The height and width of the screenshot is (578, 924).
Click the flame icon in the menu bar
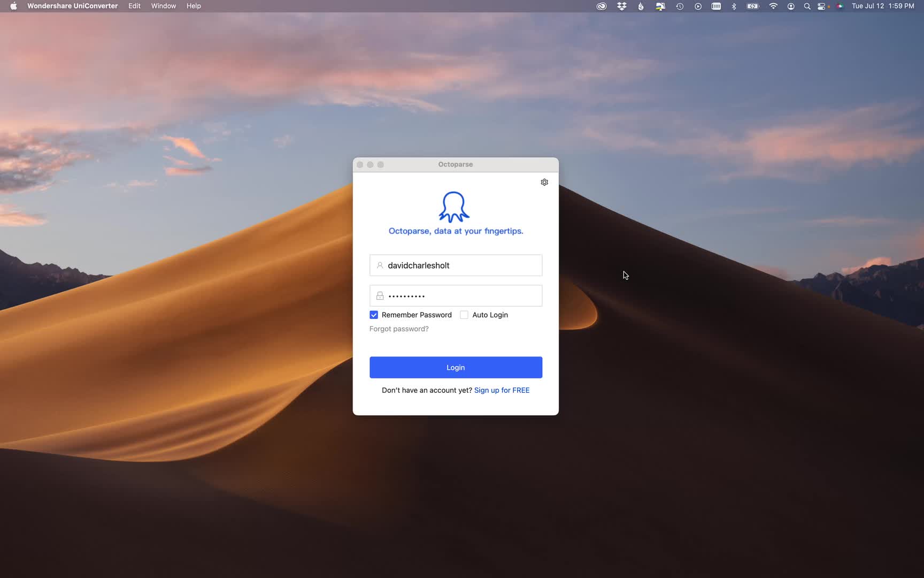point(641,6)
